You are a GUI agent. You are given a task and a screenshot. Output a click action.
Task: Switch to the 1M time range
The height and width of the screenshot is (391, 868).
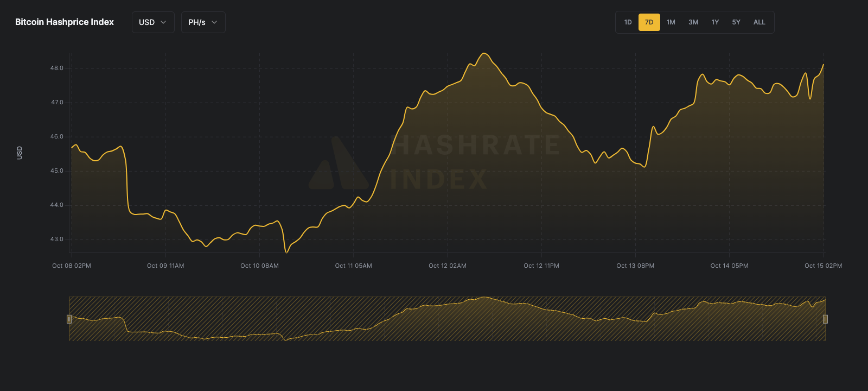tap(671, 22)
